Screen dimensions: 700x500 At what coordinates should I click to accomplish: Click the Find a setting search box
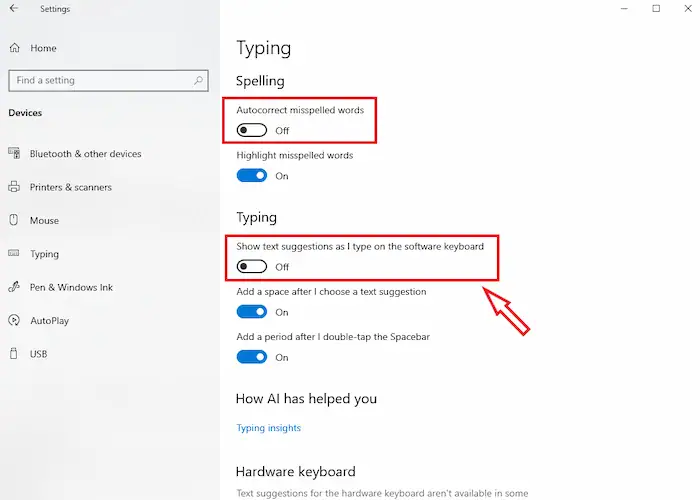coord(98,80)
